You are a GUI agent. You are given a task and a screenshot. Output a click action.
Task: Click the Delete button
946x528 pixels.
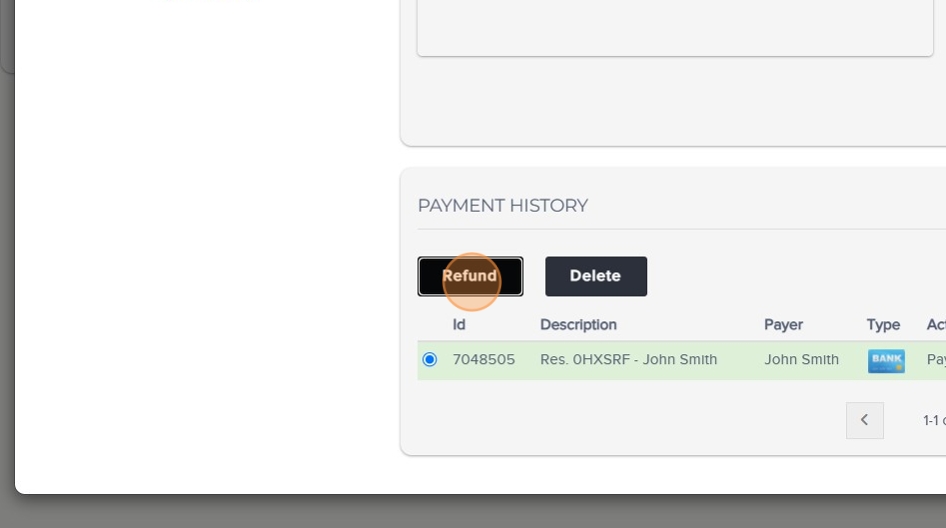[595, 276]
